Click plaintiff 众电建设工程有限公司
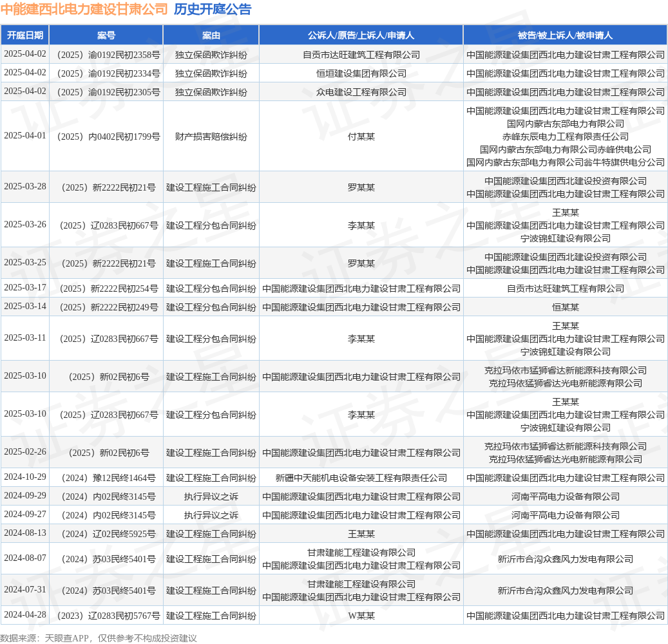This screenshot has height=644, width=668. click(361, 93)
